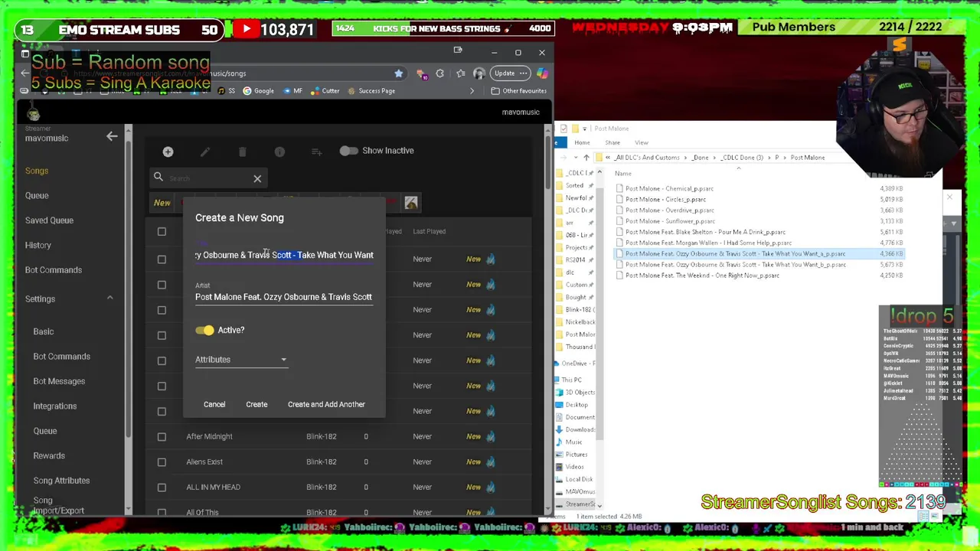Open the Sorted folder in Explorer tree

574,185
